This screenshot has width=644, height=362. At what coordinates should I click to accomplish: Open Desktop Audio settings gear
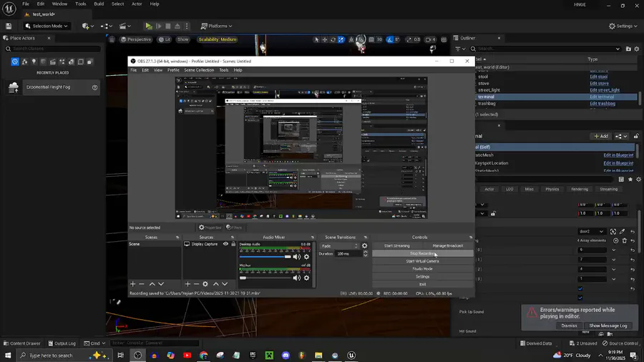(x=306, y=257)
